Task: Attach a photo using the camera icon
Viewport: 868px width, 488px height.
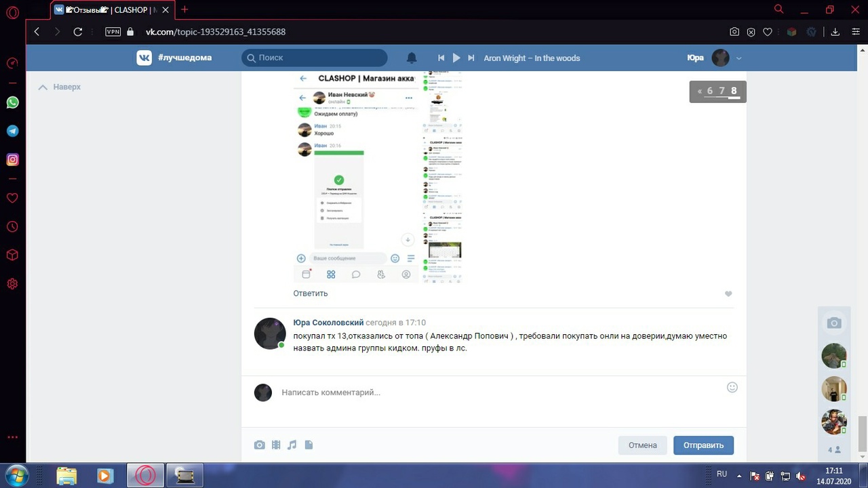Action: click(x=259, y=445)
